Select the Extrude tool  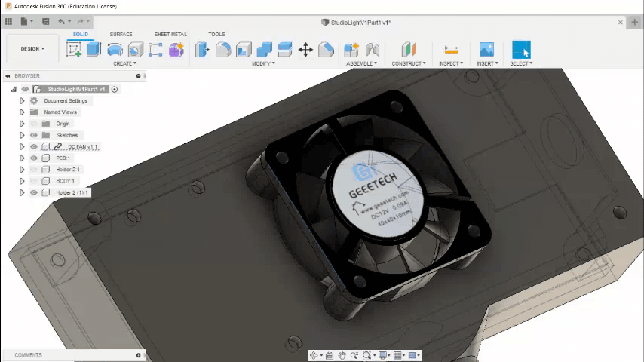coord(94,50)
